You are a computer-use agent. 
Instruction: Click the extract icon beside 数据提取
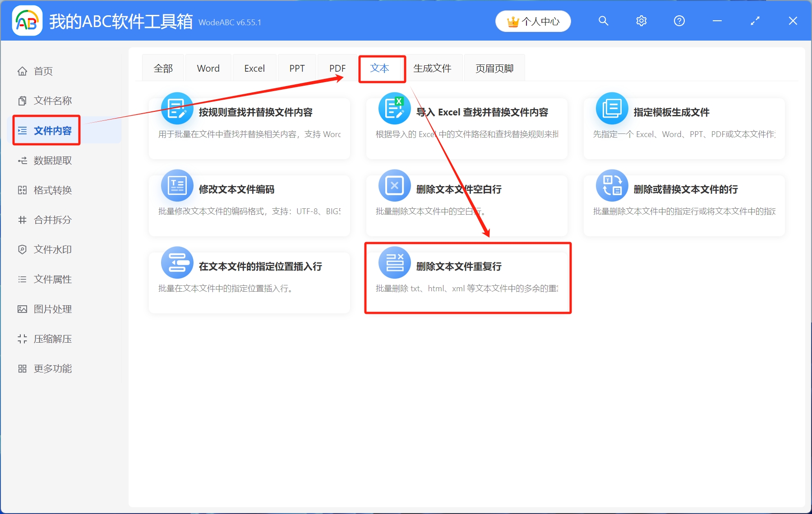[x=22, y=161]
